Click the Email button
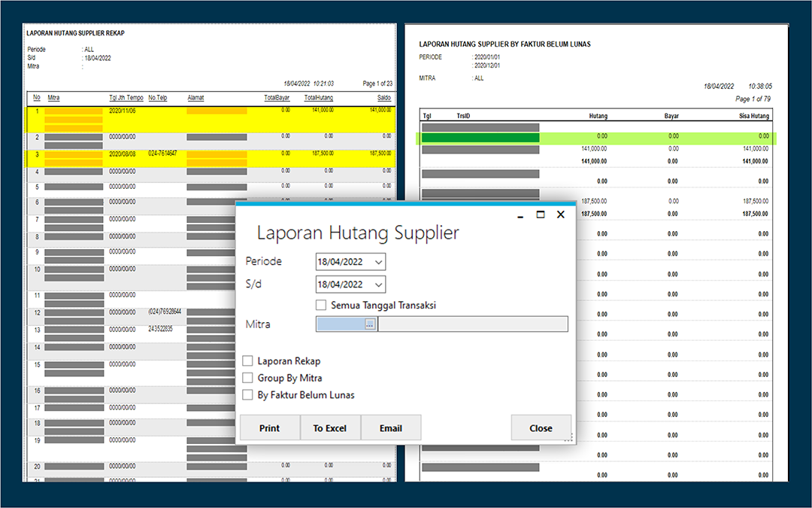The image size is (812, 508). [391, 427]
